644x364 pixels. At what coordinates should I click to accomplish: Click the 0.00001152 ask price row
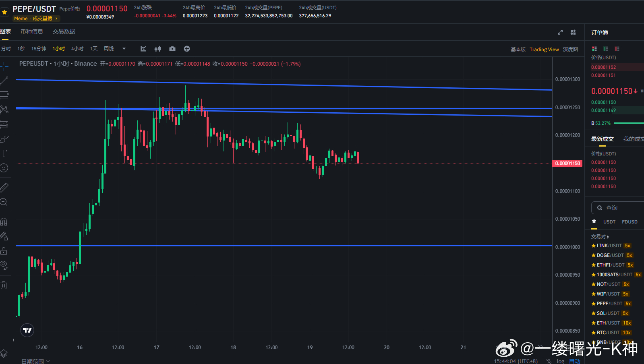coord(617,67)
